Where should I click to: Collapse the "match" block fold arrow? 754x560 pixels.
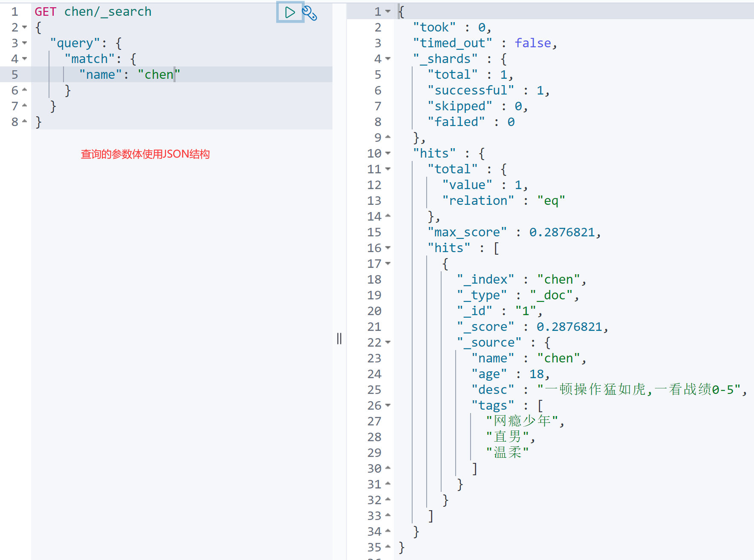(x=24, y=59)
